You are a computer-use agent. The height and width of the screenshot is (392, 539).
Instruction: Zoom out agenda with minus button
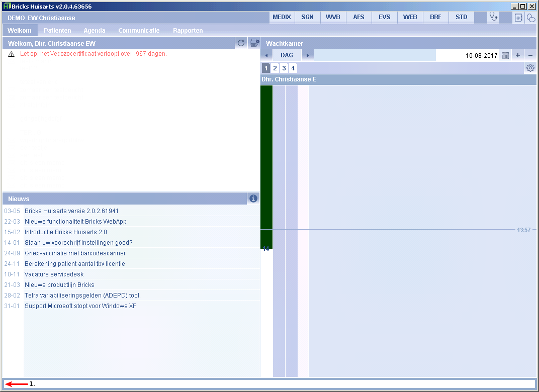pyautogui.click(x=530, y=55)
